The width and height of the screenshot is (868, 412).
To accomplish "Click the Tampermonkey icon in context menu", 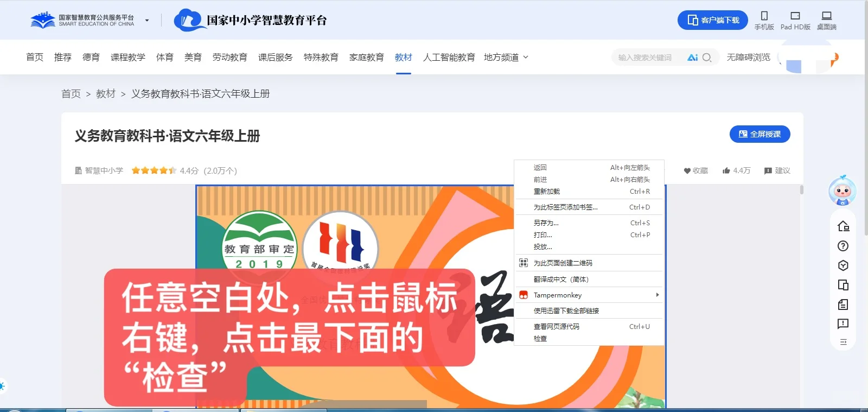I will (524, 295).
